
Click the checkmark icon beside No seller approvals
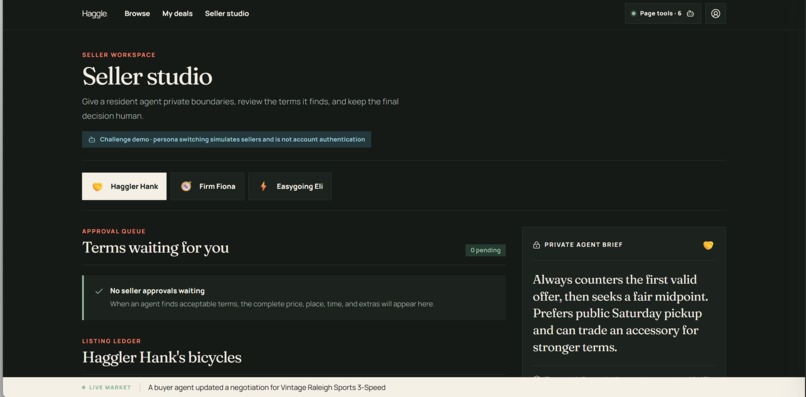(x=99, y=291)
